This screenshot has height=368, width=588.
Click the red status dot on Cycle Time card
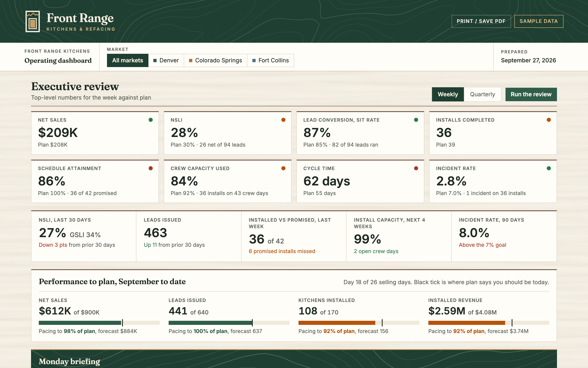point(416,168)
